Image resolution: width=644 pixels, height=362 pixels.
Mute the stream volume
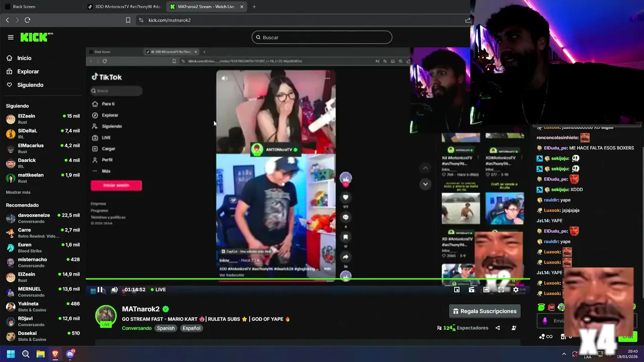[114, 290]
